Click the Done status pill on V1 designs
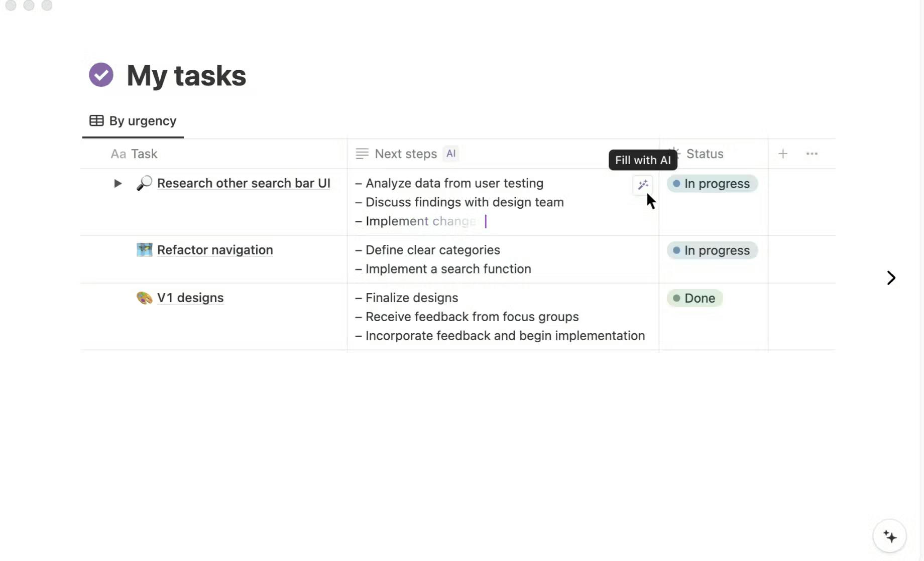This screenshot has height=561, width=924. 695,298
